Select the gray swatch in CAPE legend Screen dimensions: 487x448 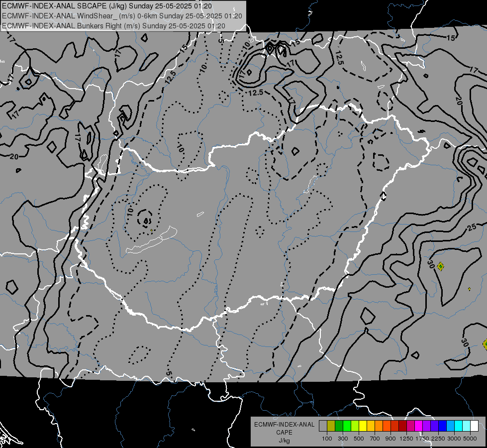[x=323, y=426]
